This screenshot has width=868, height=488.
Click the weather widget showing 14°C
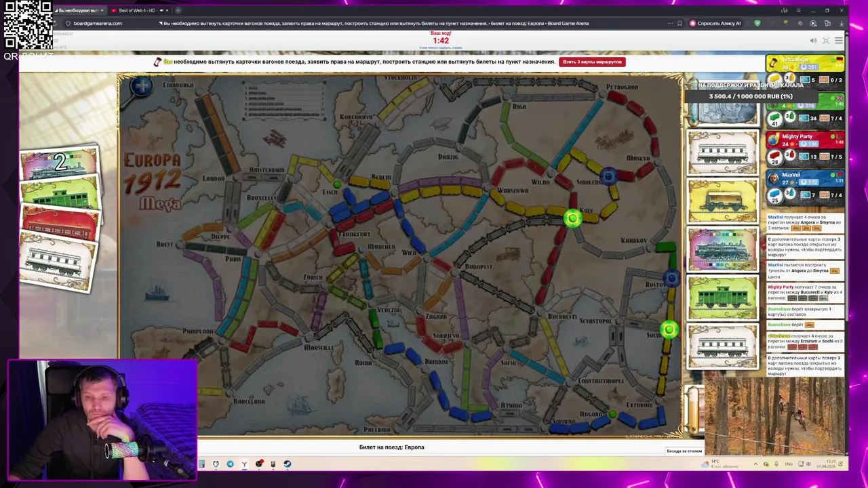(719, 464)
